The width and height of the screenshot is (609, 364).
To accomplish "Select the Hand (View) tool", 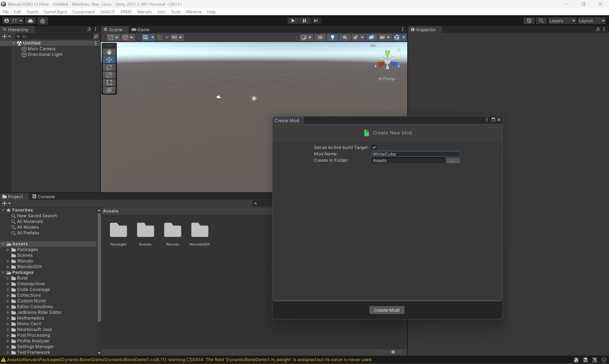I will point(109,52).
